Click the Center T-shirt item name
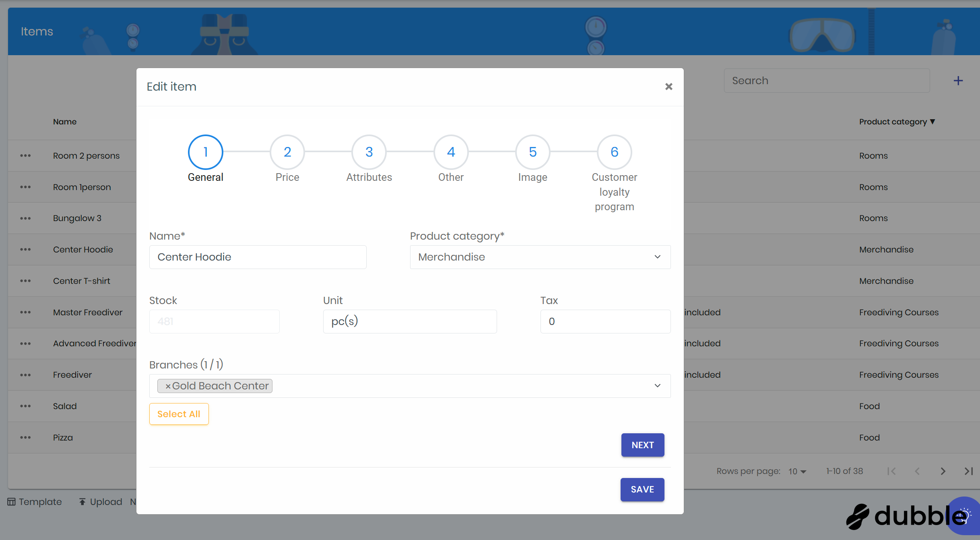Viewport: 980px width, 540px height. tap(82, 281)
